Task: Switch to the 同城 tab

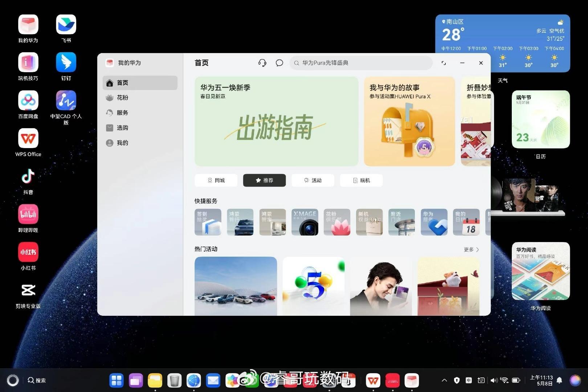Action: coord(216,180)
